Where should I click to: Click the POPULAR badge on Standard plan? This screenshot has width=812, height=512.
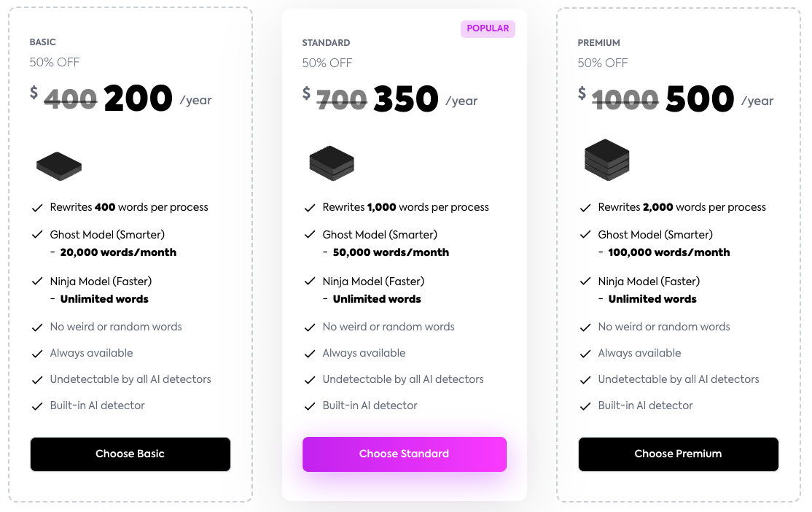(488, 28)
